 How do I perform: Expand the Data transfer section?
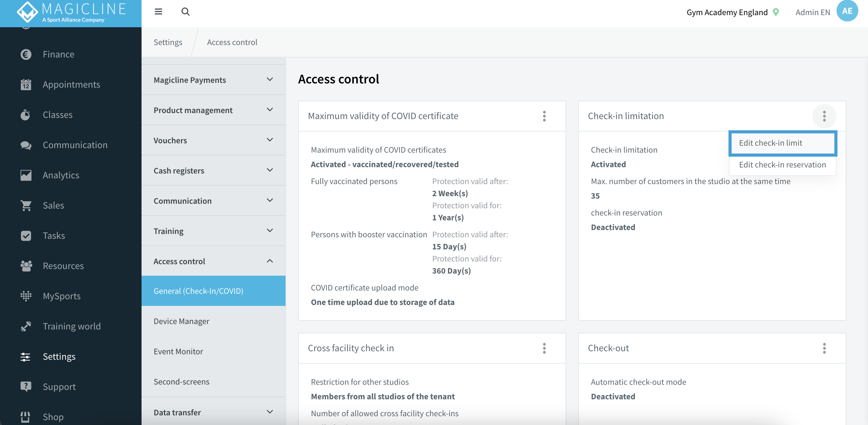(214, 412)
